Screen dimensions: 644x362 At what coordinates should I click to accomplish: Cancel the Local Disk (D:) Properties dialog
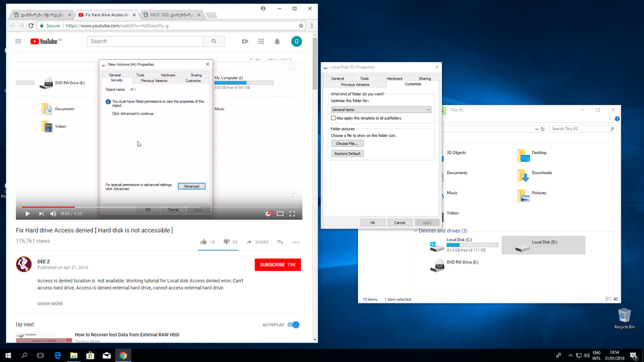click(x=399, y=222)
